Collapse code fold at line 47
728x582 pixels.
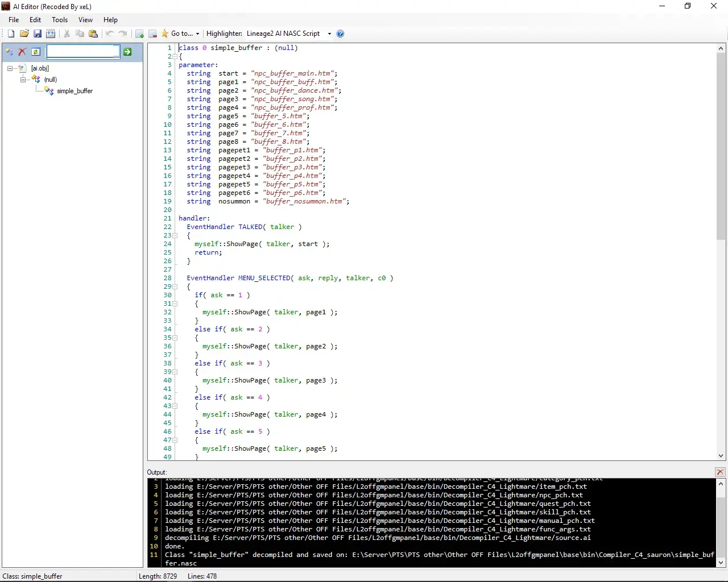pos(175,440)
